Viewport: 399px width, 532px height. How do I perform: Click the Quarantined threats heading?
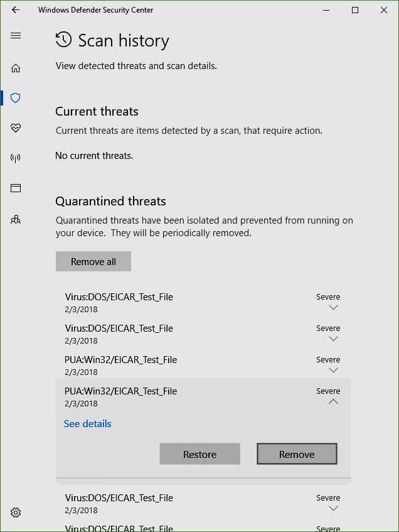coord(110,201)
